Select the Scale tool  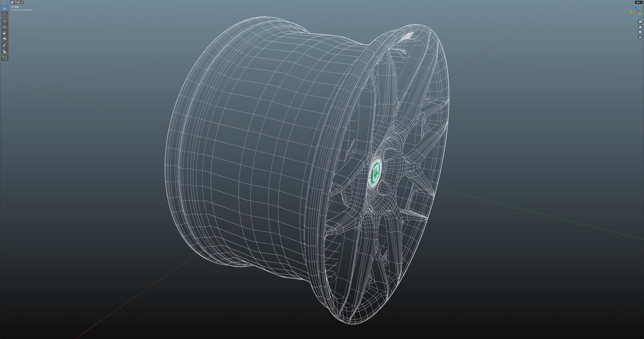click(x=5, y=33)
